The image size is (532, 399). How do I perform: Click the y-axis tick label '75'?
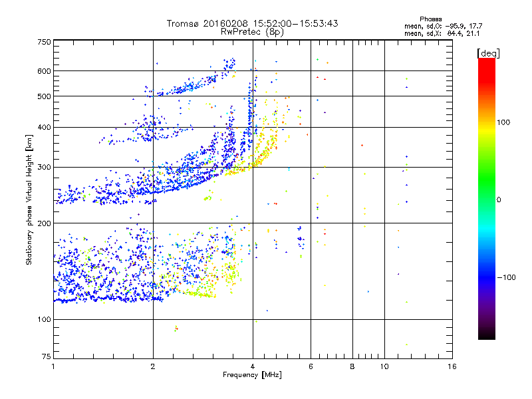click(x=47, y=356)
